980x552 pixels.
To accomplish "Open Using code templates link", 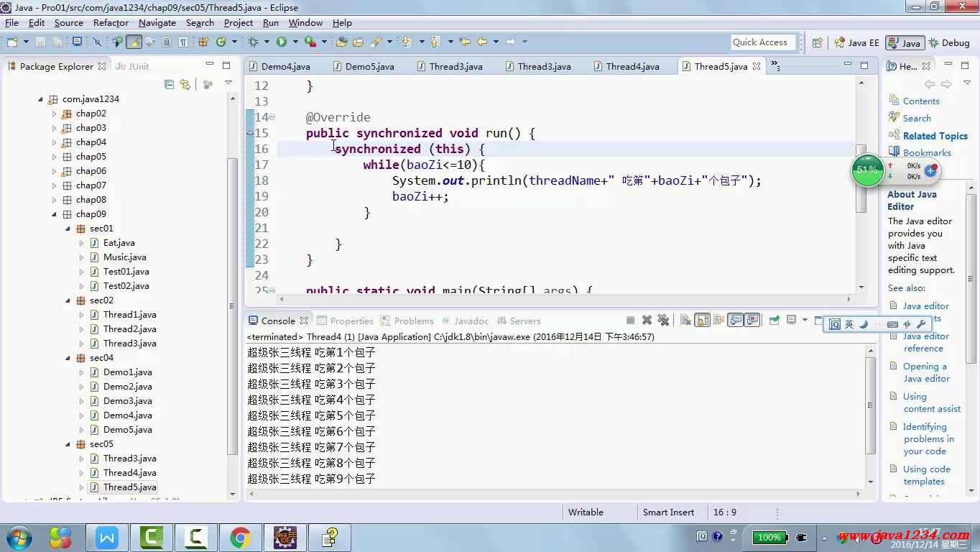I will pos(927,475).
